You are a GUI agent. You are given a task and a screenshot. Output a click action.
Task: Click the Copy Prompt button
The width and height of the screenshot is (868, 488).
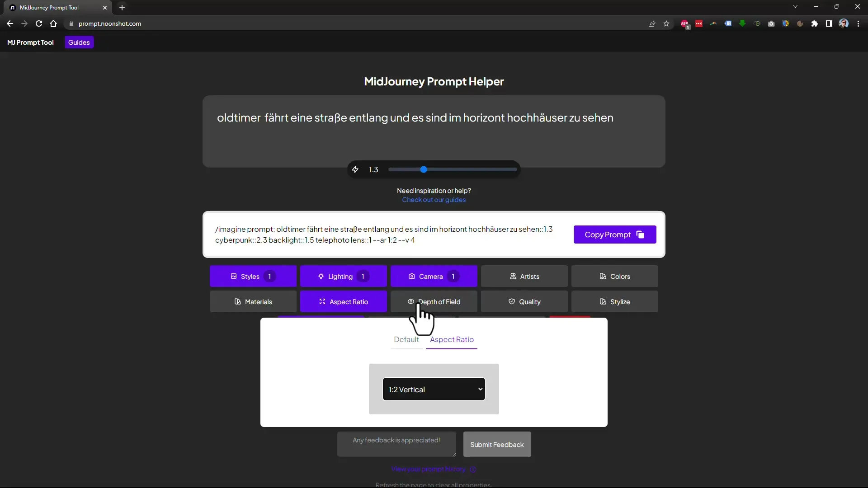pyautogui.click(x=615, y=234)
